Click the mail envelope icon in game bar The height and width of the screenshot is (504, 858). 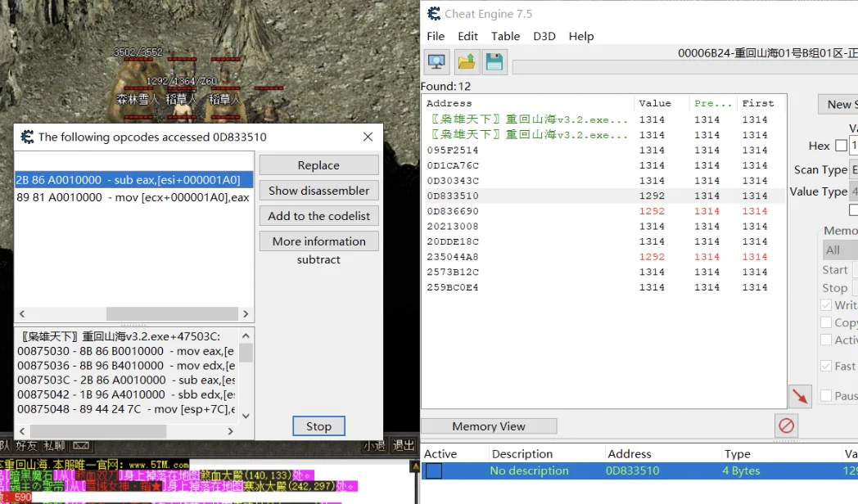81,446
